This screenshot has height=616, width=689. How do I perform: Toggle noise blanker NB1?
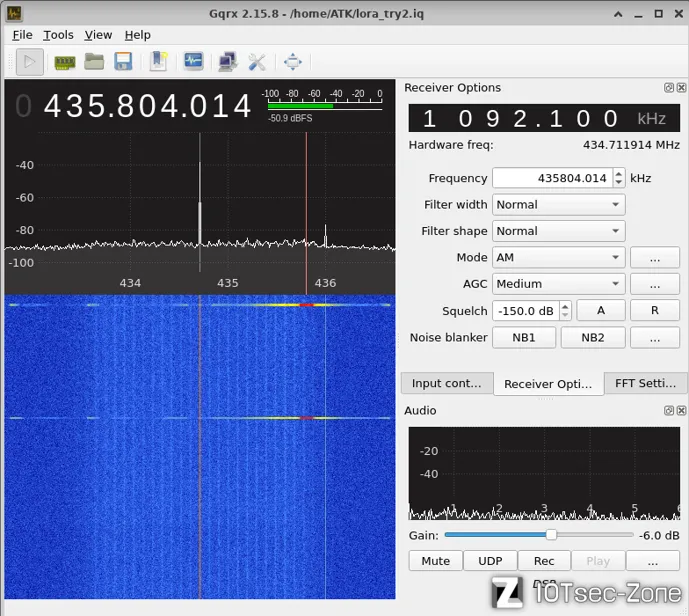[x=524, y=337]
